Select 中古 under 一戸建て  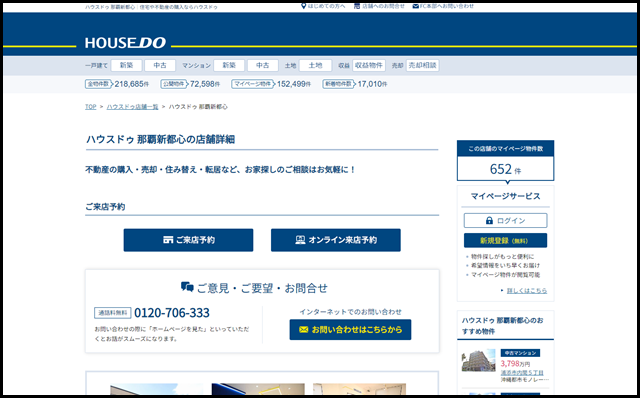pos(160,65)
